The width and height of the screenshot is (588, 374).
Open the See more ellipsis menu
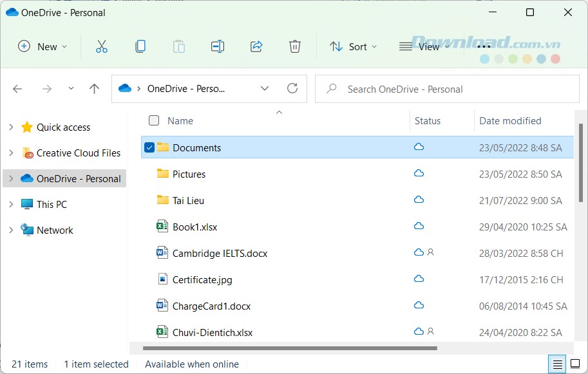click(x=485, y=46)
